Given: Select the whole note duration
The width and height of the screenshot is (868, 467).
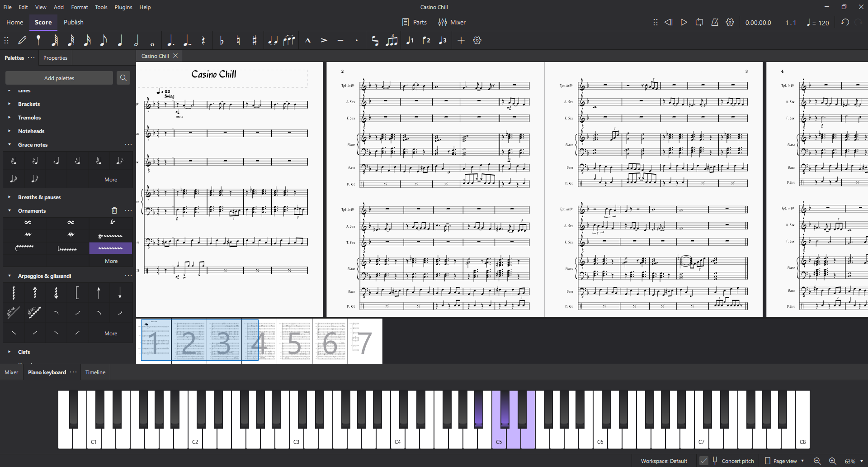Looking at the screenshot, I should [152, 44].
